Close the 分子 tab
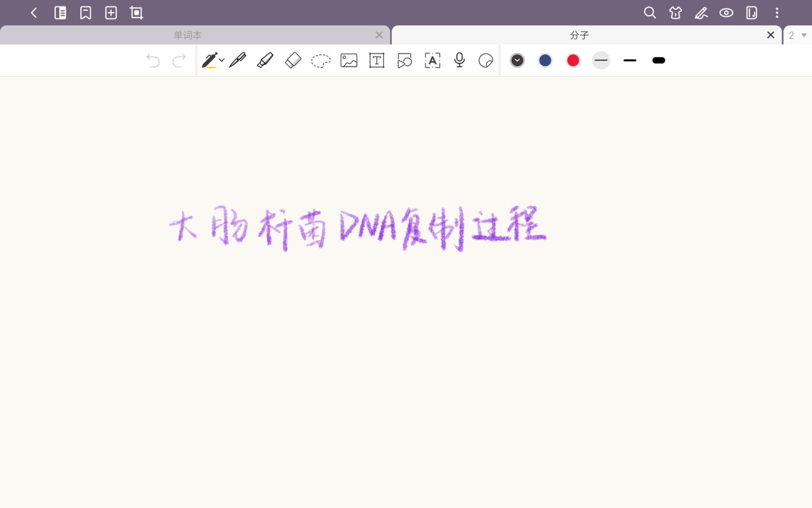This screenshot has width=812, height=508. point(771,35)
